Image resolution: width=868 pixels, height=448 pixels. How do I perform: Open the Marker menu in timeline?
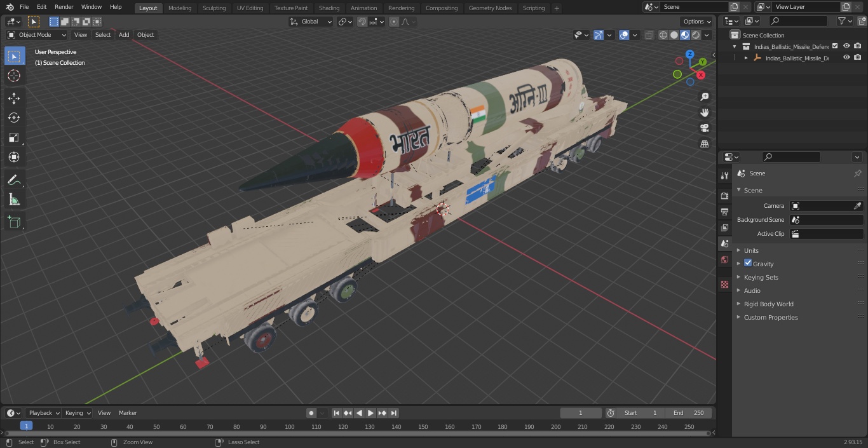pyautogui.click(x=128, y=413)
